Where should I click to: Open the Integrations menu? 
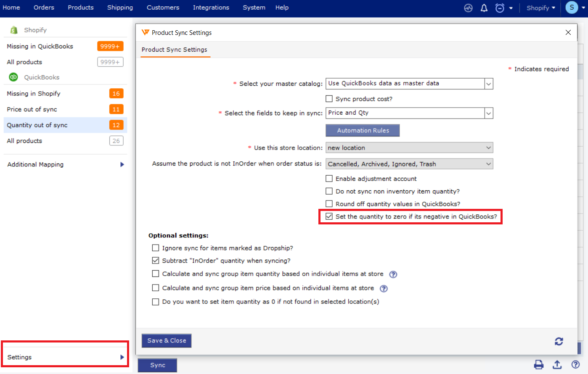pyautogui.click(x=211, y=8)
